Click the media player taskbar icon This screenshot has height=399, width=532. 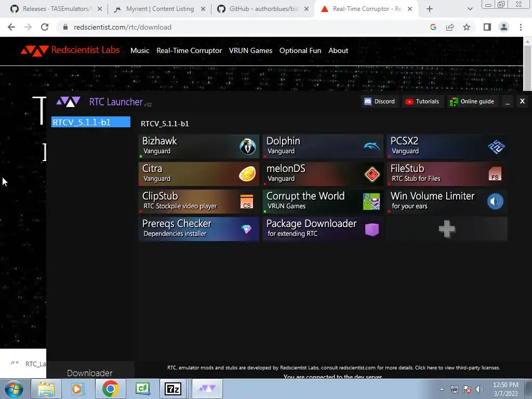pyautogui.click(x=78, y=389)
